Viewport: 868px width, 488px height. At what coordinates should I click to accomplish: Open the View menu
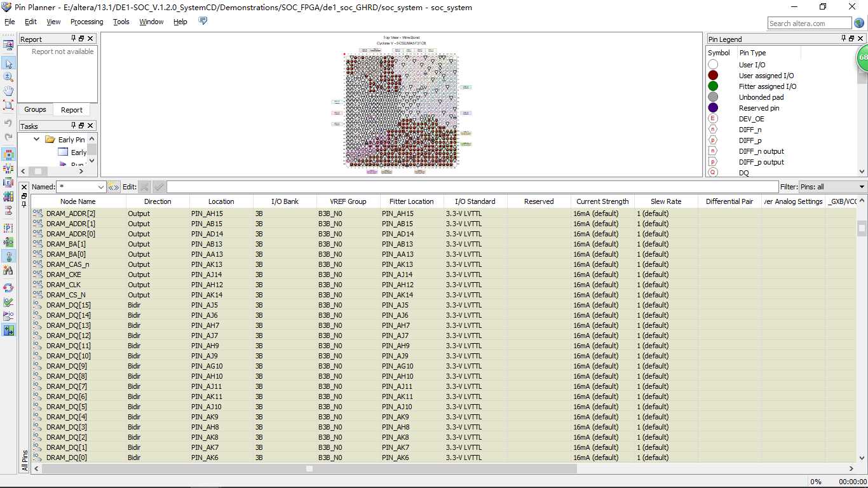(x=53, y=22)
